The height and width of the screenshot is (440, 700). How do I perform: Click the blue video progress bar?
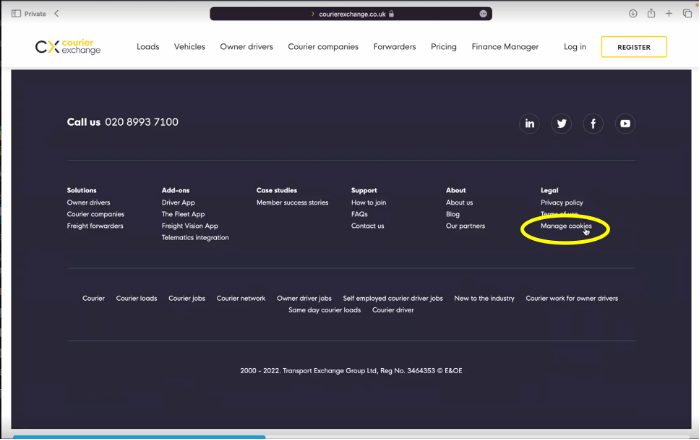pos(139,437)
